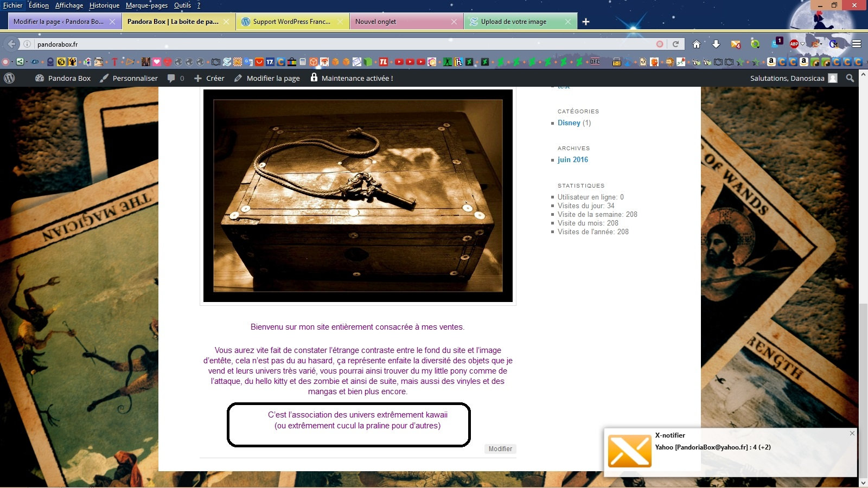Click Modifier la page in admin bar
The image size is (868, 488).
pos(267,78)
